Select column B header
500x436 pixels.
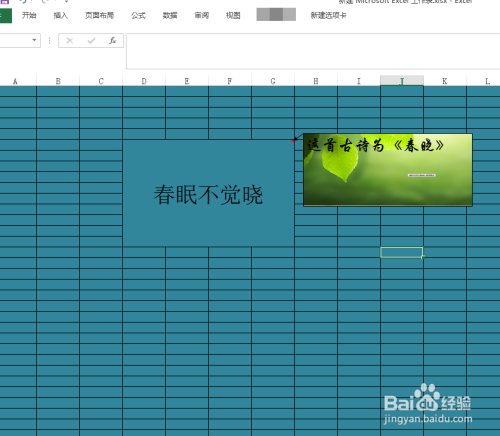click(58, 81)
